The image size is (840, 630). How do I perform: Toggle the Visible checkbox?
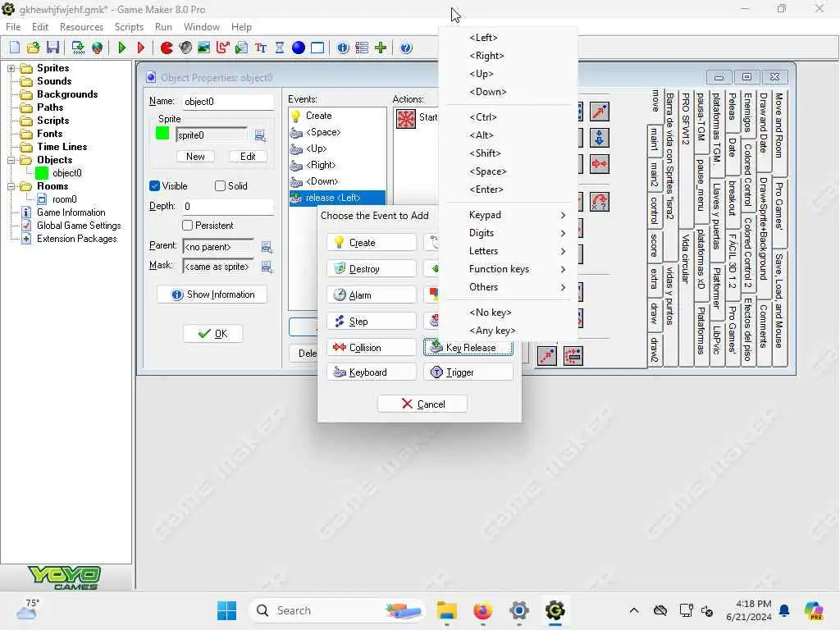(x=155, y=186)
